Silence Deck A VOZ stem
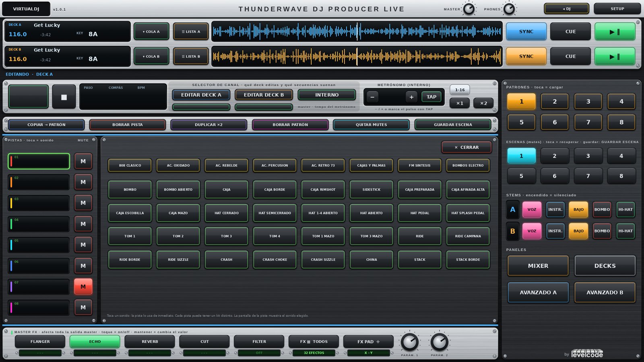 point(532,209)
